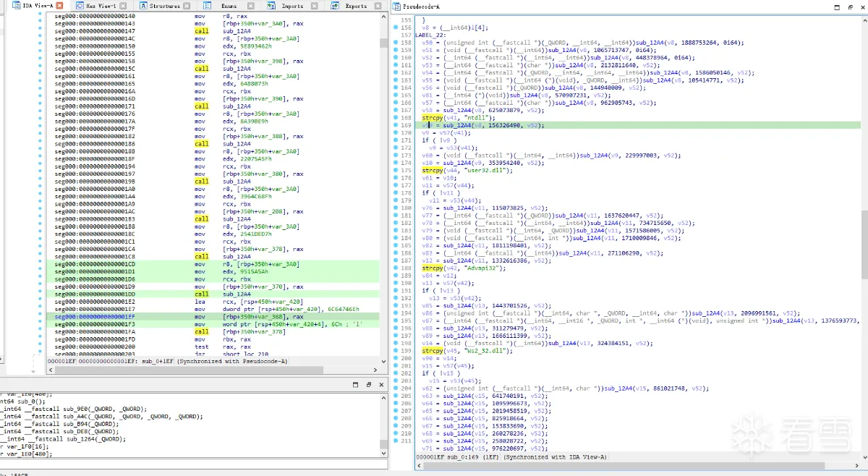Click the Enums tab icon
The height and width of the screenshot is (476, 868).
point(208,6)
